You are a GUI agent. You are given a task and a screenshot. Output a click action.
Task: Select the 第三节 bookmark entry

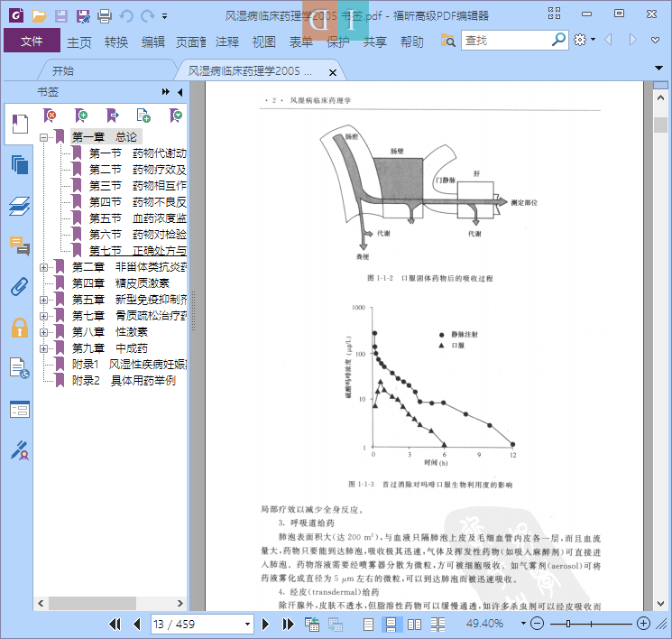[x=137, y=186]
